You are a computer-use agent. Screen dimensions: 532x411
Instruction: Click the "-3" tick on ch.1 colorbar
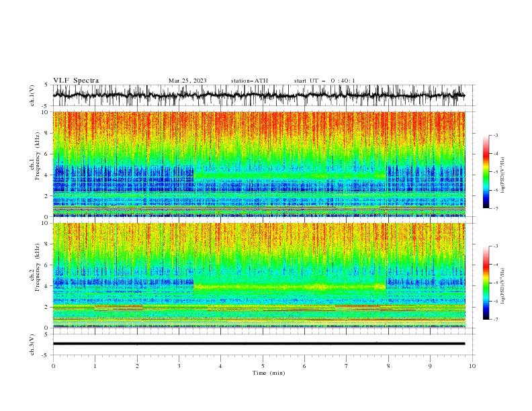click(495, 135)
